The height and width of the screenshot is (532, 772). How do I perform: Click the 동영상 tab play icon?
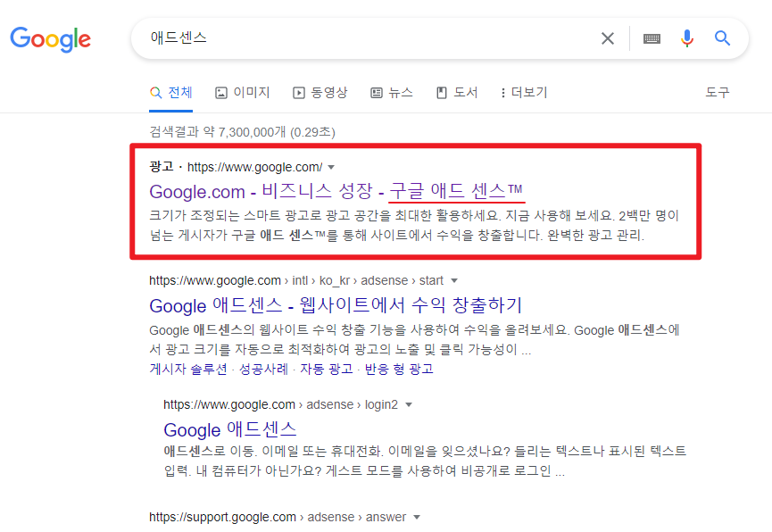point(299,93)
